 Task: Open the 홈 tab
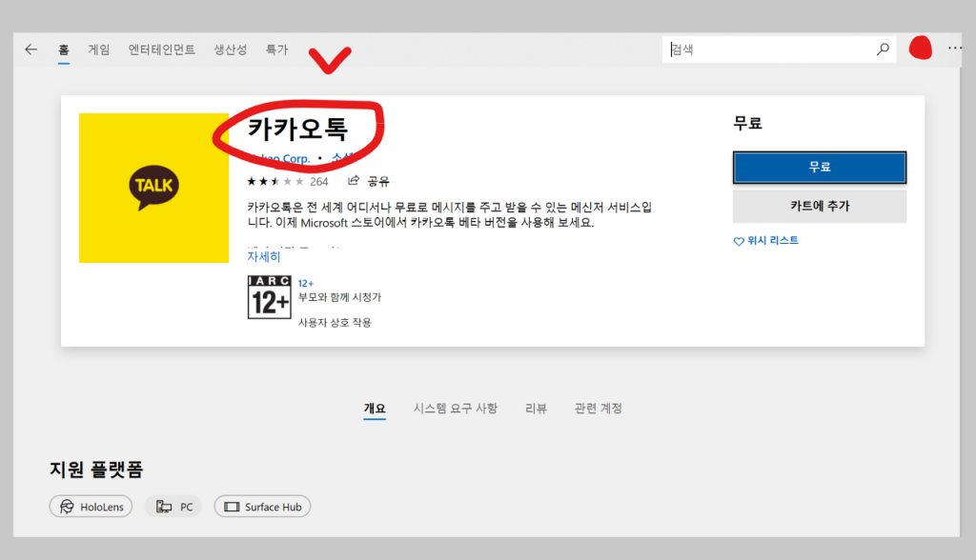point(64,50)
